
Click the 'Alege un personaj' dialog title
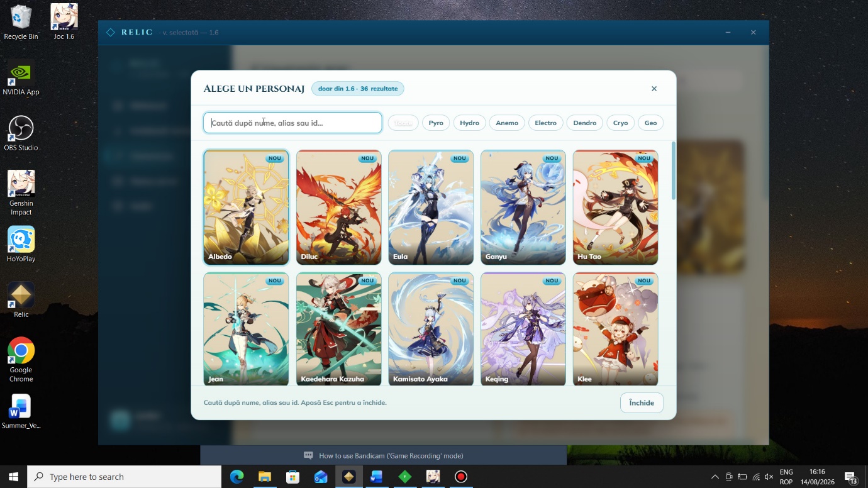(254, 89)
